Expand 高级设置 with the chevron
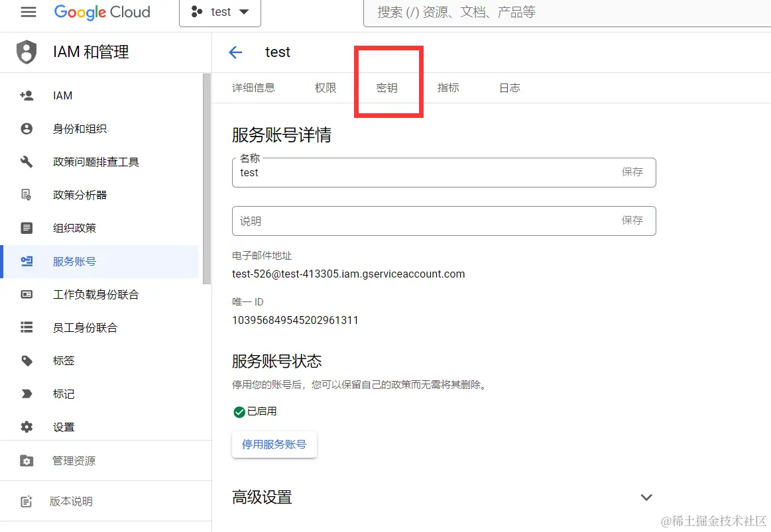 coord(646,497)
